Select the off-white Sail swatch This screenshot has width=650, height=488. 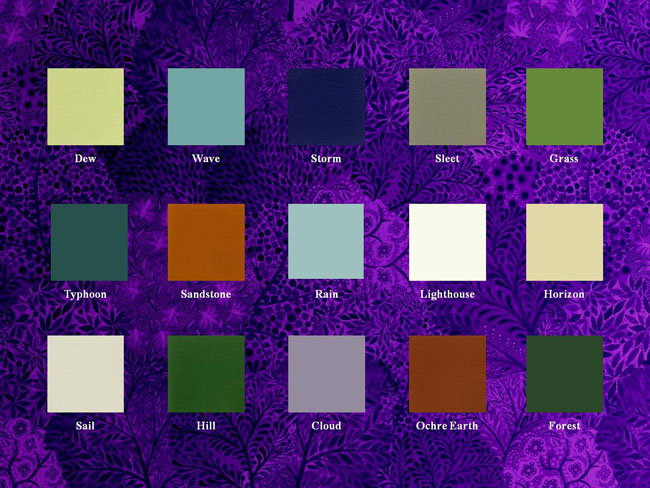click(85, 374)
